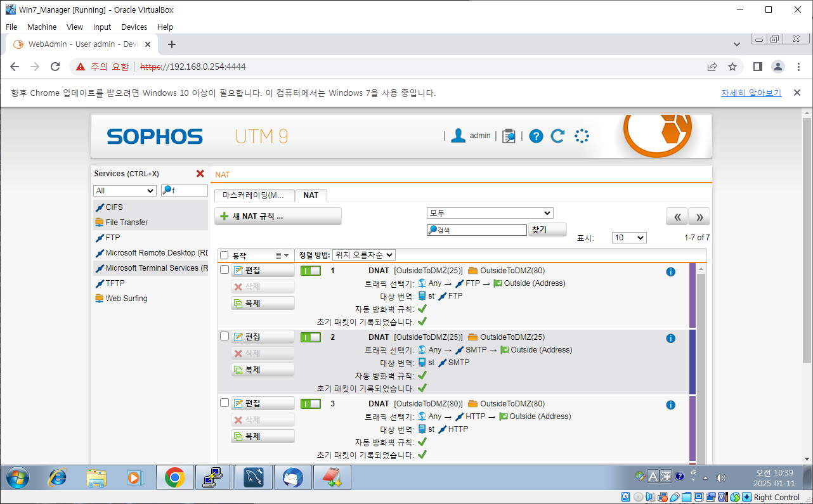The image size is (813, 504).
Task: Click the OutsideToDMZ(25) folder icon in rule 2
Action: point(472,337)
